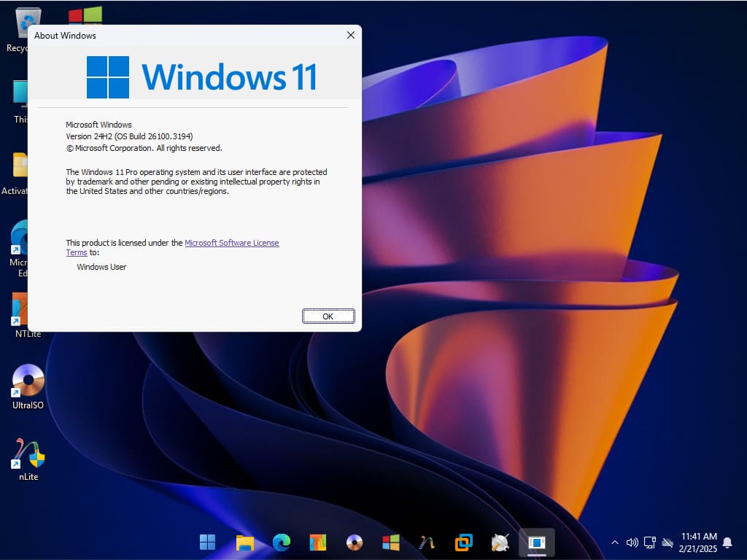The image size is (747, 560).
Task: Click OK in the About Windows dialog
Action: point(328,316)
